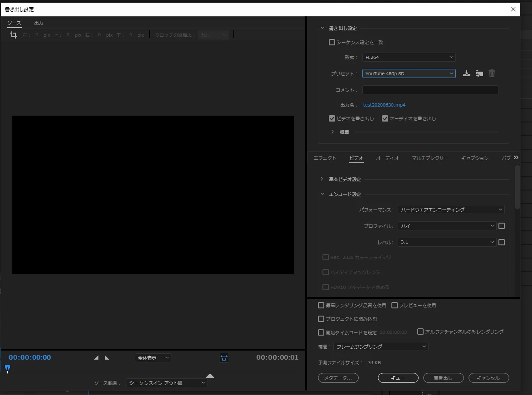Switch to the ソース tab
The width and height of the screenshot is (532, 395).
pos(14,23)
